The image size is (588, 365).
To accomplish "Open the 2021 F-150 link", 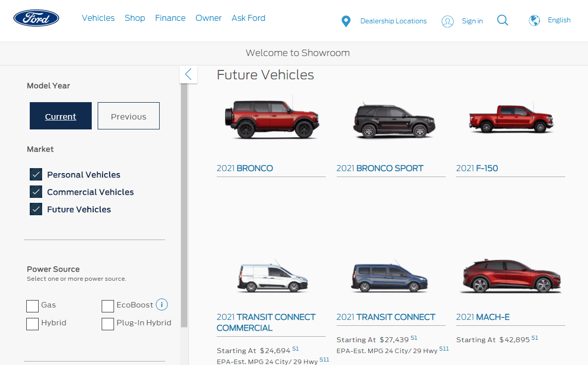I will click(x=477, y=168).
